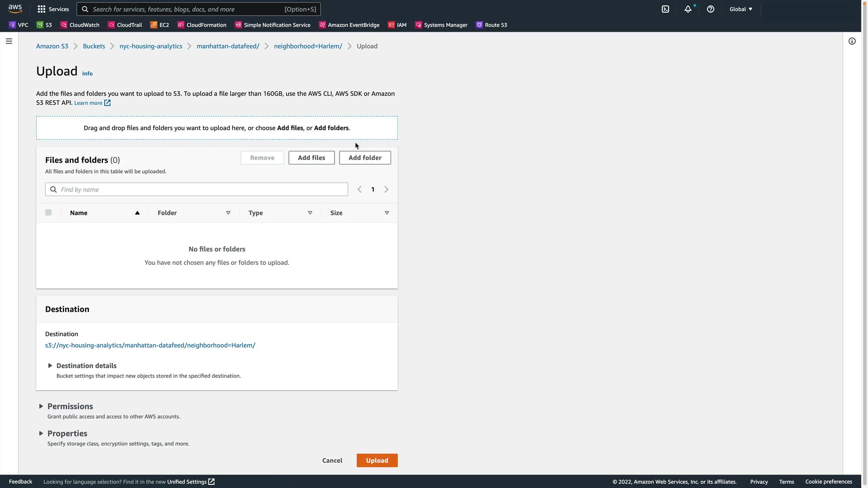Open the Services grid menu

(x=53, y=9)
